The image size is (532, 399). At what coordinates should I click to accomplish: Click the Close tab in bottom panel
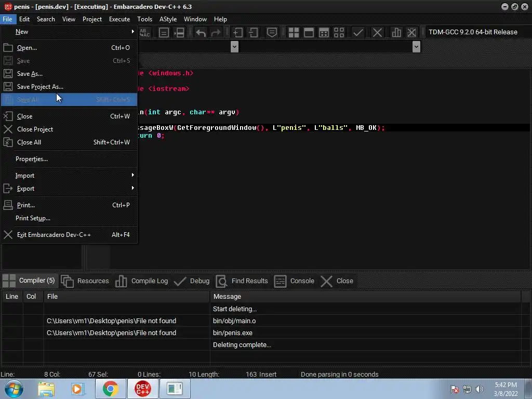[337, 281]
